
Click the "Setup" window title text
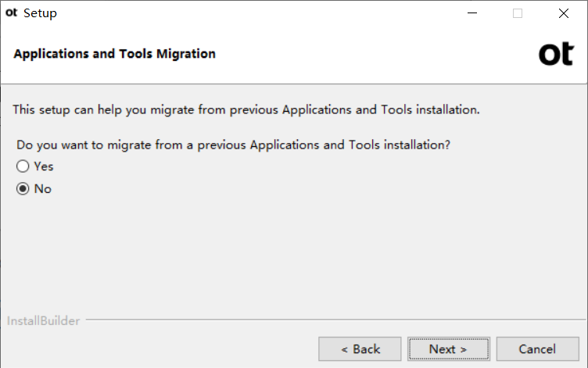40,13
